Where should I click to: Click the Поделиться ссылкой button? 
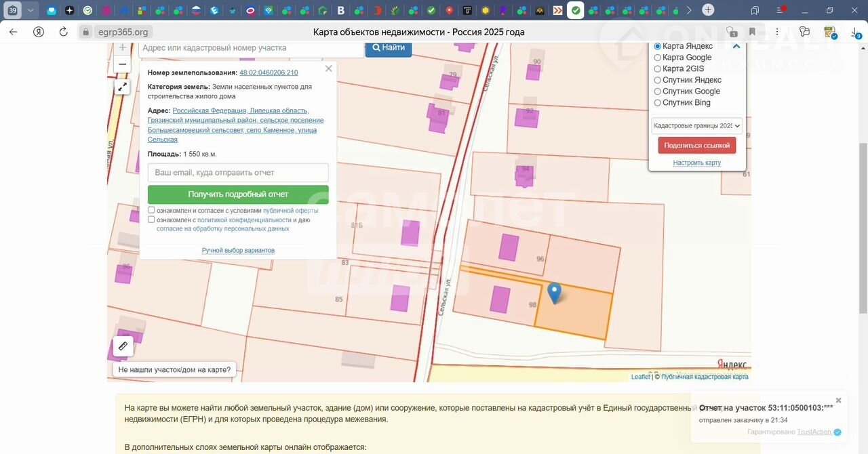click(696, 145)
